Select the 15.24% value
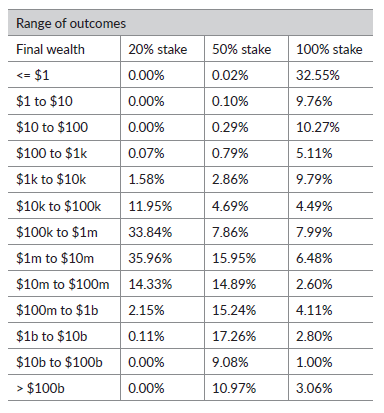The width and height of the screenshot is (384, 413). 234,310
